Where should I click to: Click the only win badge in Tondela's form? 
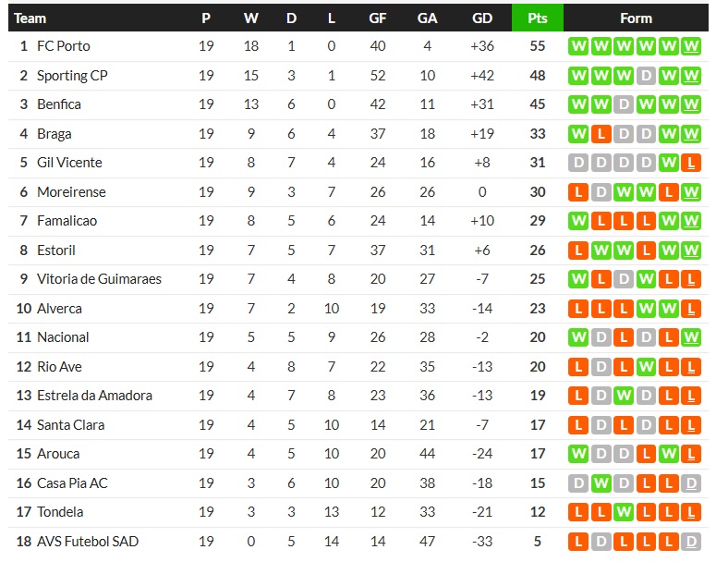[624, 512]
